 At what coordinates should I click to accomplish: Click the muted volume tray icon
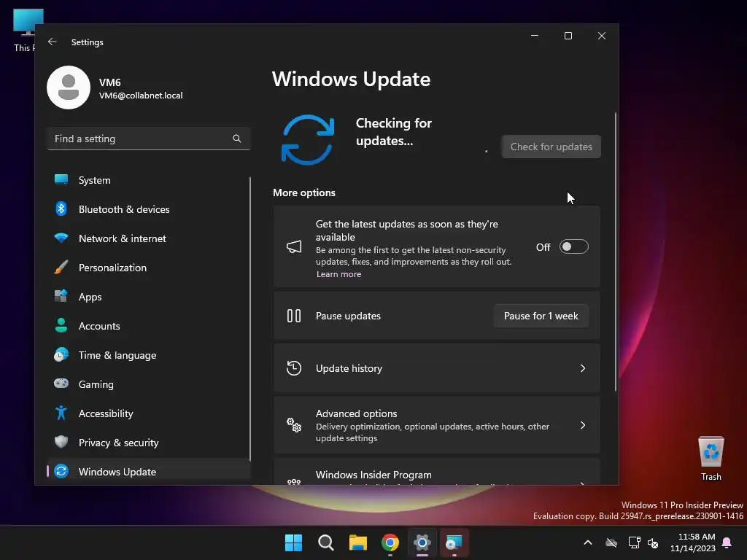(x=653, y=542)
